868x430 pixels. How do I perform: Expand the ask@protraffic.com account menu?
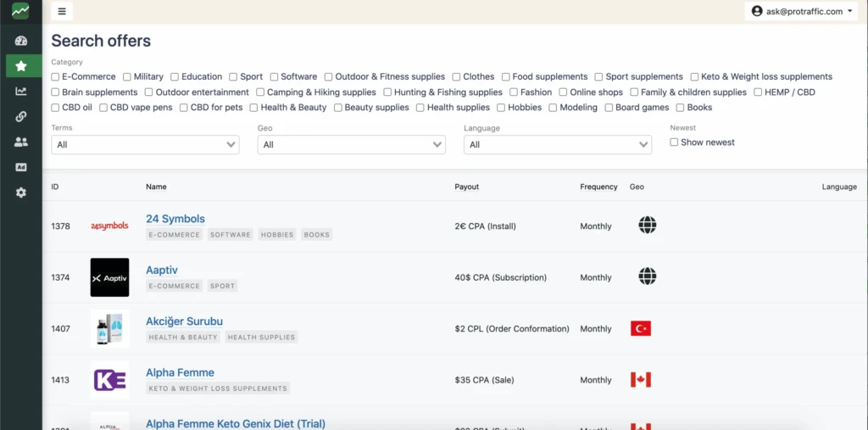click(801, 11)
